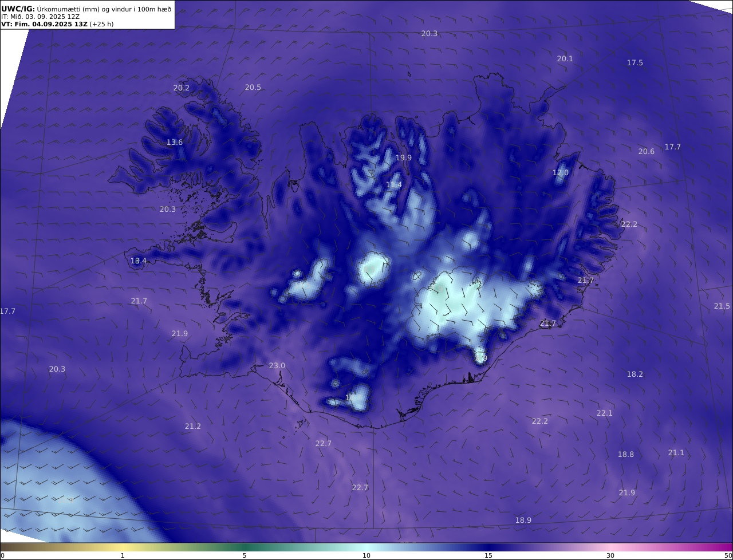Click the 23.0 value on the map
This screenshot has width=733, height=560.
[x=277, y=365]
